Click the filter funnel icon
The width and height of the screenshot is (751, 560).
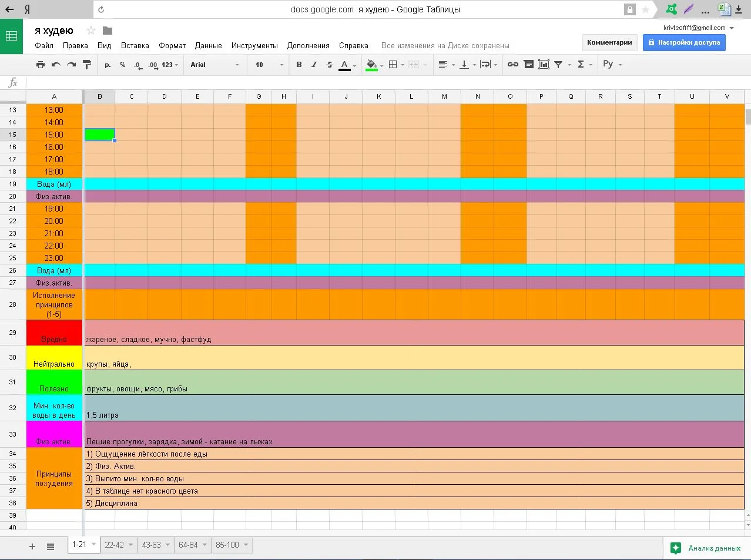point(558,65)
